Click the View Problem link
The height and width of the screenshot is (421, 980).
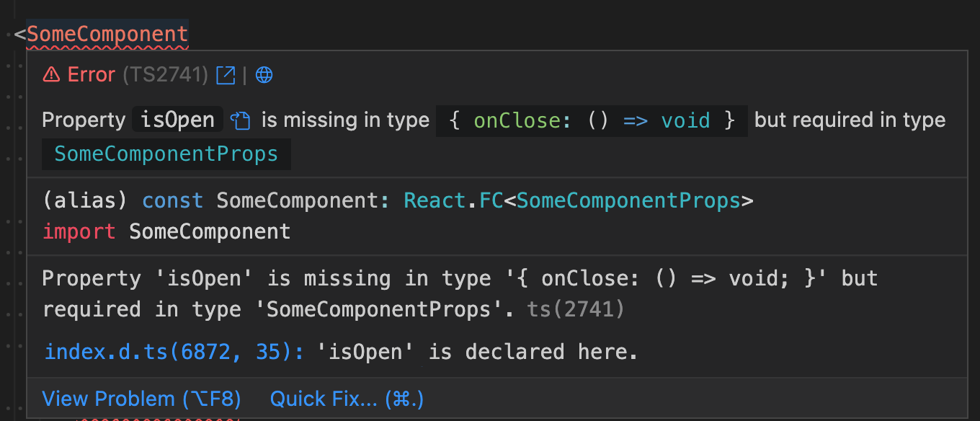141,399
